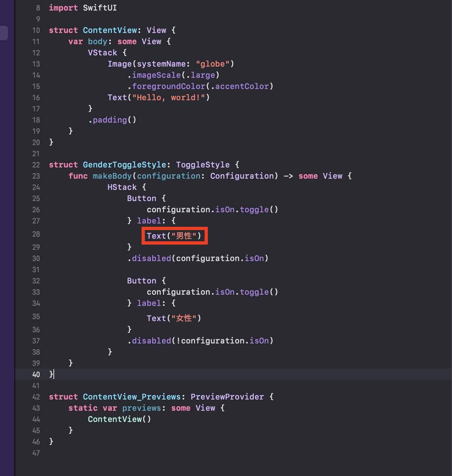Click the "previews" property on line 43

tap(142, 408)
